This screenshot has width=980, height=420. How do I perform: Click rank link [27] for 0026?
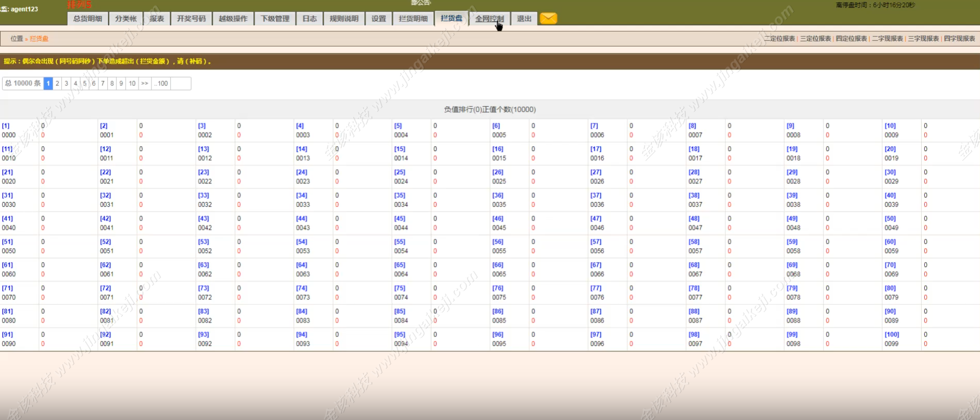coord(596,172)
